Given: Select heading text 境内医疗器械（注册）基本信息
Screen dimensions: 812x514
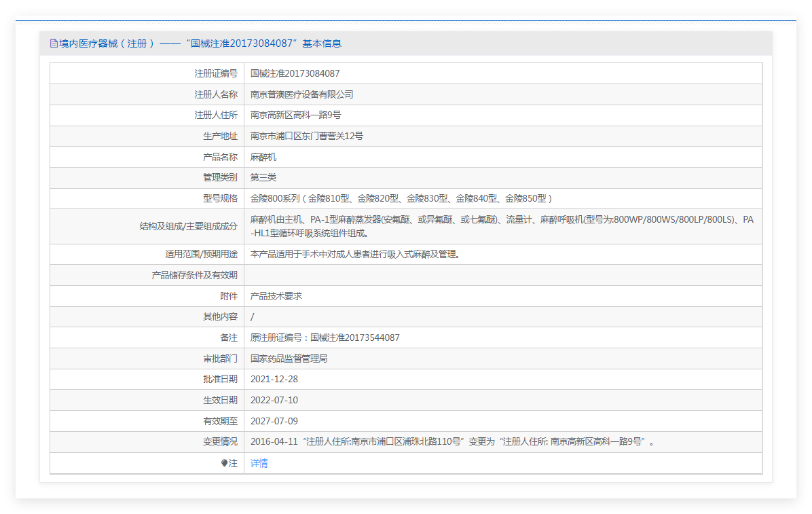Looking at the screenshot, I should coord(200,43).
